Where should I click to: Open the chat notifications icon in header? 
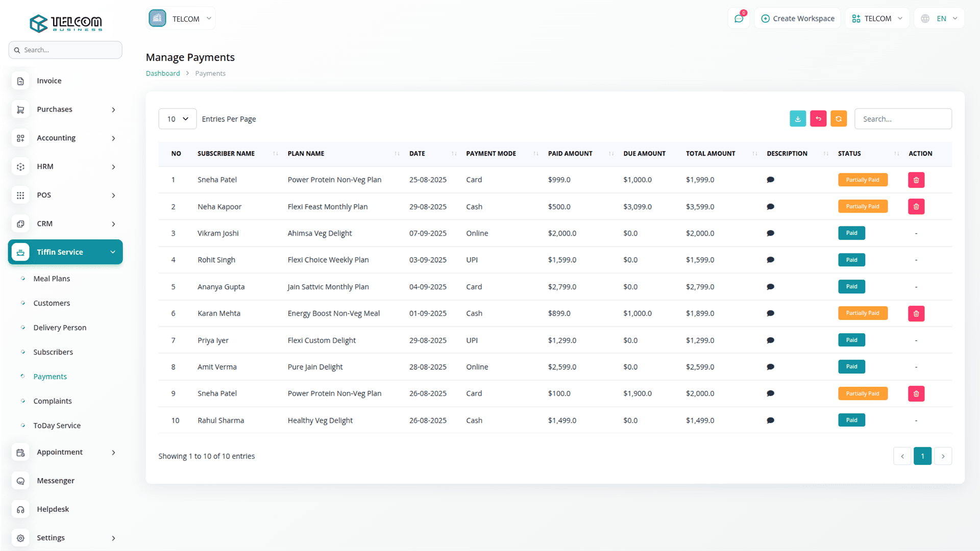point(739,18)
